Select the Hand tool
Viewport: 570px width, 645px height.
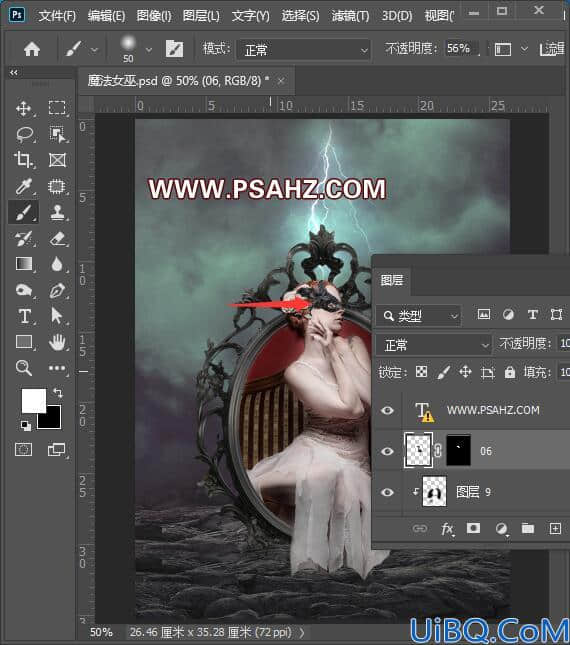[57, 342]
